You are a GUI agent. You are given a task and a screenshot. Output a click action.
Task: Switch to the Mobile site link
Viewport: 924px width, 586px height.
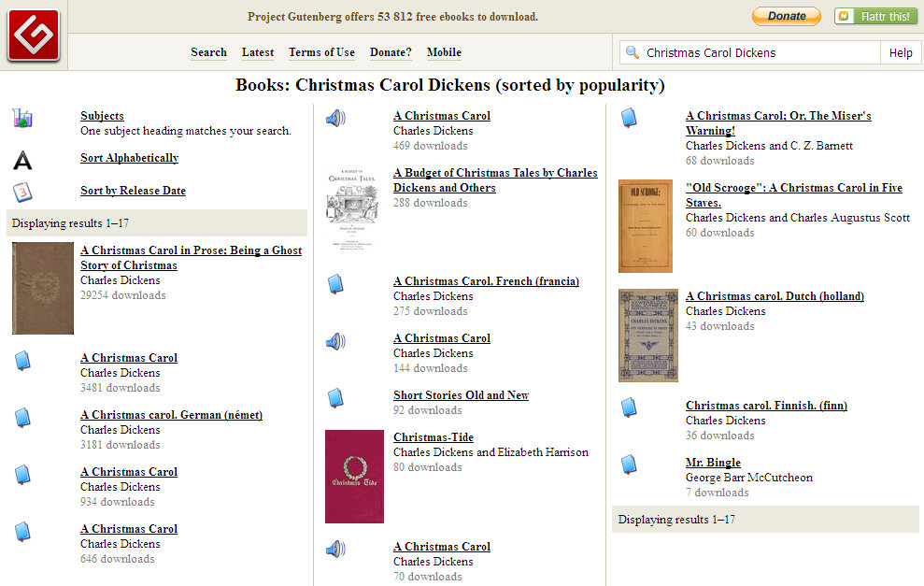(x=444, y=52)
